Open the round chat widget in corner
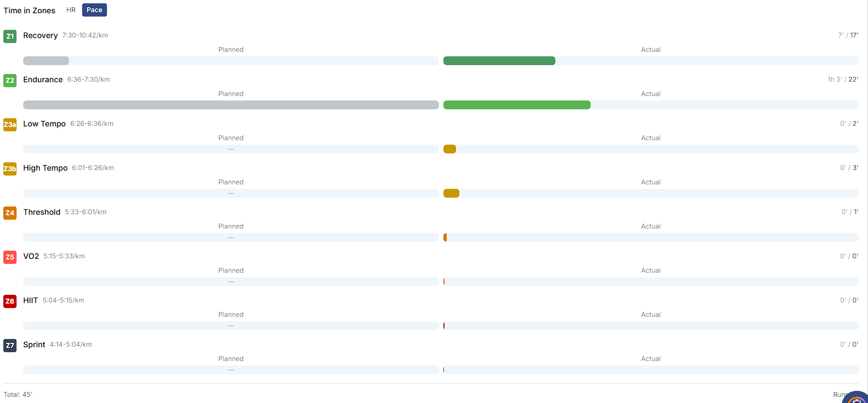The height and width of the screenshot is (403, 868). [x=856, y=397]
